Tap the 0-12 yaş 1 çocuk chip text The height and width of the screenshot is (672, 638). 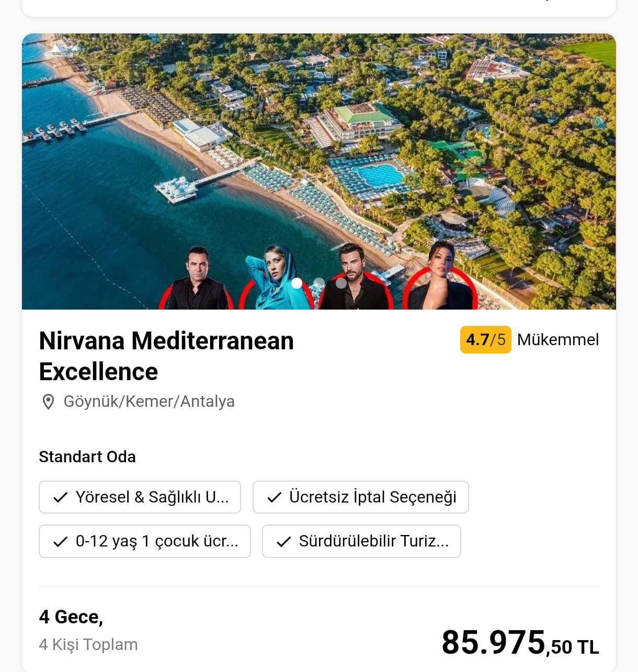pyautogui.click(x=157, y=541)
